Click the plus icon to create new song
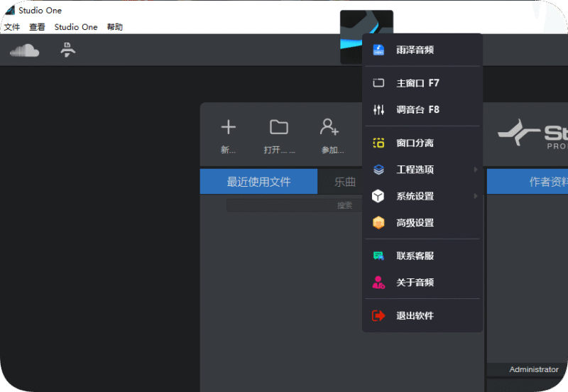The width and height of the screenshot is (568, 392). pyautogui.click(x=228, y=127)
